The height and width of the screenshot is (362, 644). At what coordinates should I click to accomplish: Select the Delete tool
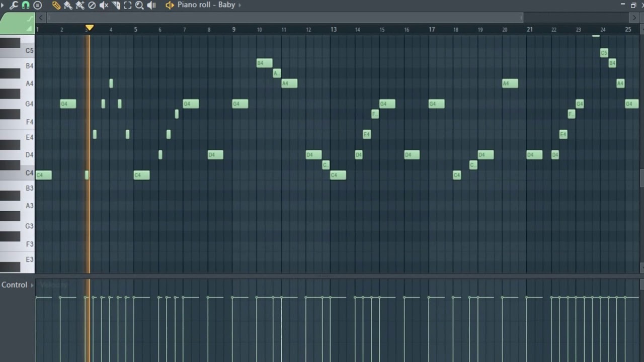tap(92, 5)
